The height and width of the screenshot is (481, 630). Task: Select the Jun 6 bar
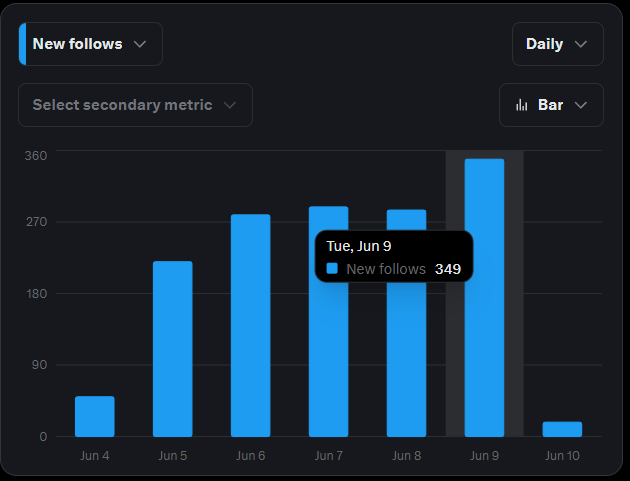[x=251, y=325]
